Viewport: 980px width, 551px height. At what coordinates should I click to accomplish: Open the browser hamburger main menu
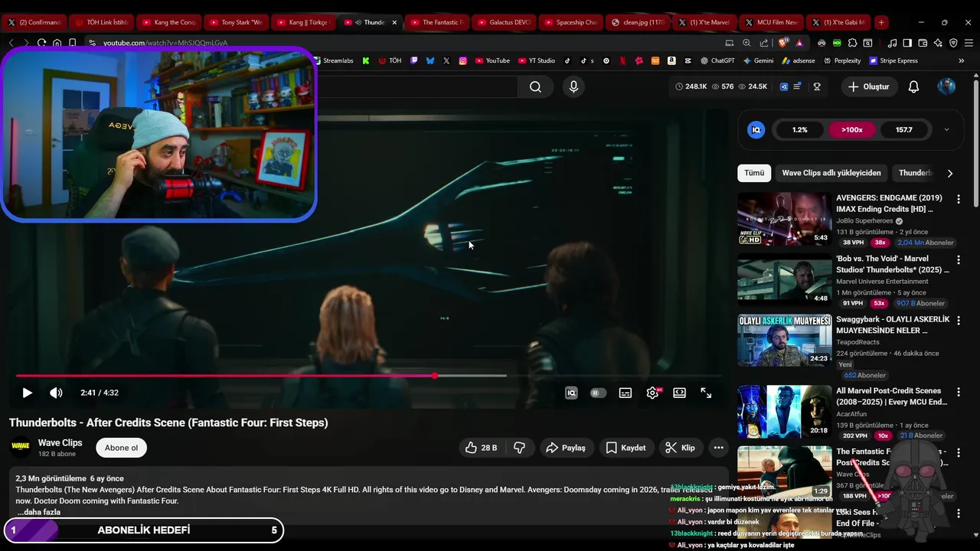[x=969, y=43]
